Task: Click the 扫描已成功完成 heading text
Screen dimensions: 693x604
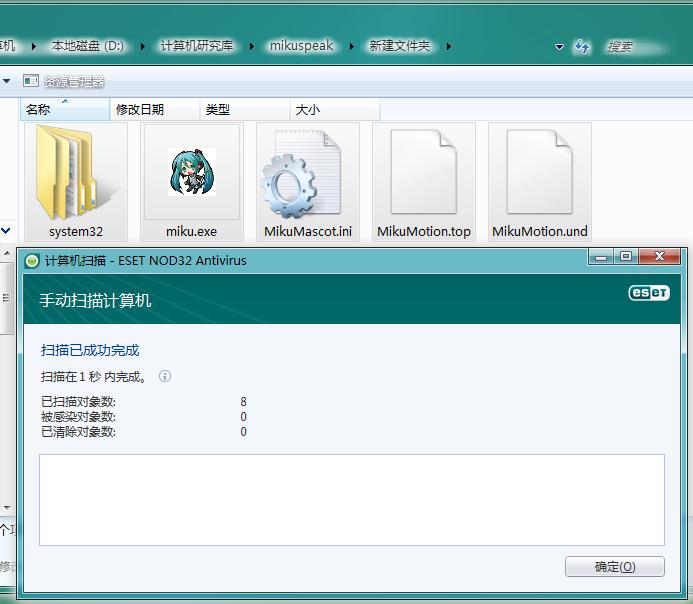Action: click(90, 350)
